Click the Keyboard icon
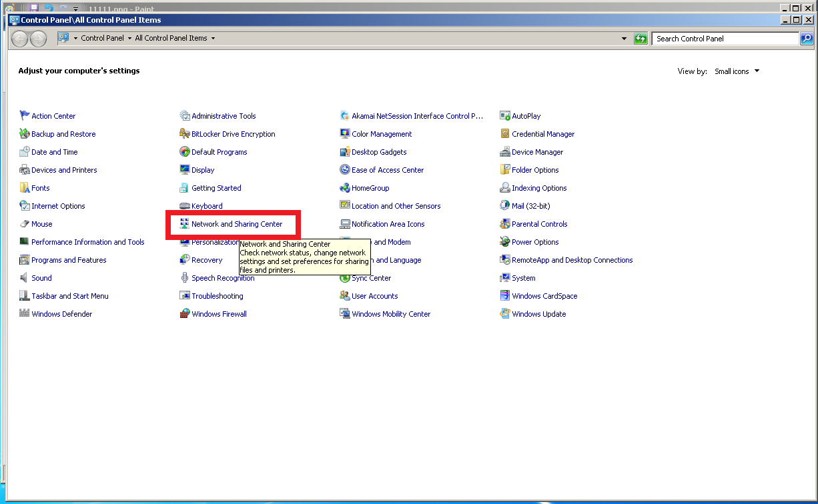The image size is (818, 504). pos(185,206)
